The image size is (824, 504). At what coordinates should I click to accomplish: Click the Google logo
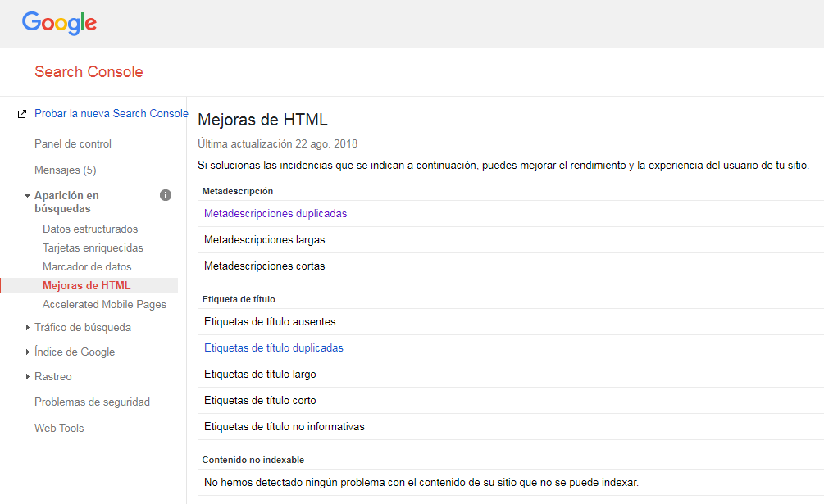(59, 23)
